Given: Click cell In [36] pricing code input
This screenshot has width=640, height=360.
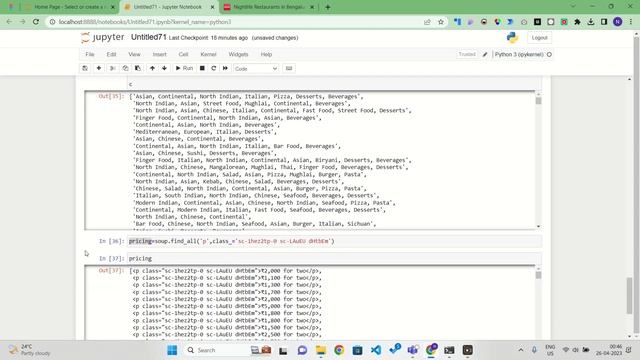Looking at the screenshot, I should coord(335,241).
